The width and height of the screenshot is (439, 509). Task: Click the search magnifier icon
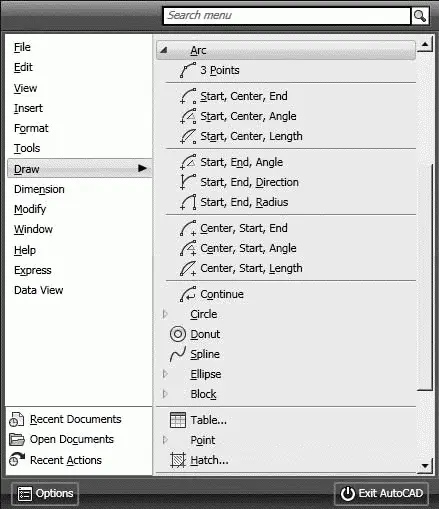pyautogui.click(x=420, y=16)
